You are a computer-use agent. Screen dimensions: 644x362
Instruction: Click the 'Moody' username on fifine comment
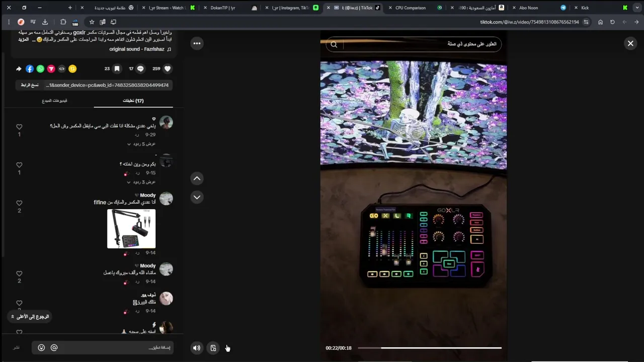(x=148, y=195)
